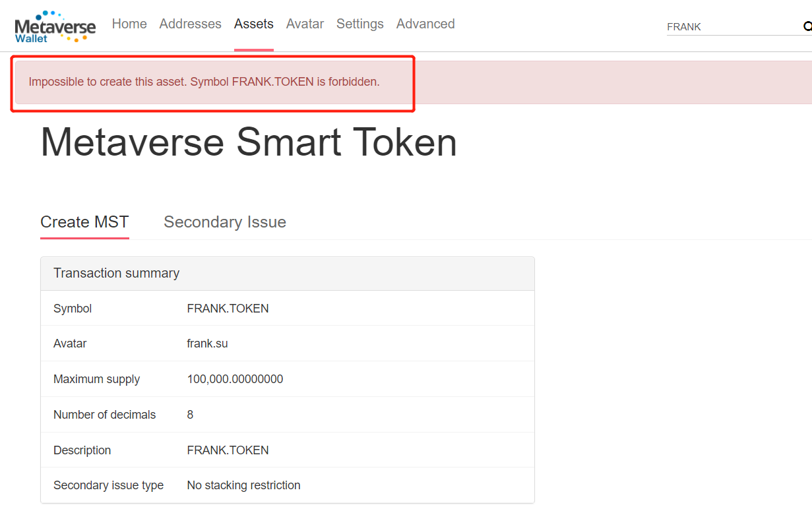812x511 pixels.
Task: Click the FRANK search input field
Action: tap(734, 27)
